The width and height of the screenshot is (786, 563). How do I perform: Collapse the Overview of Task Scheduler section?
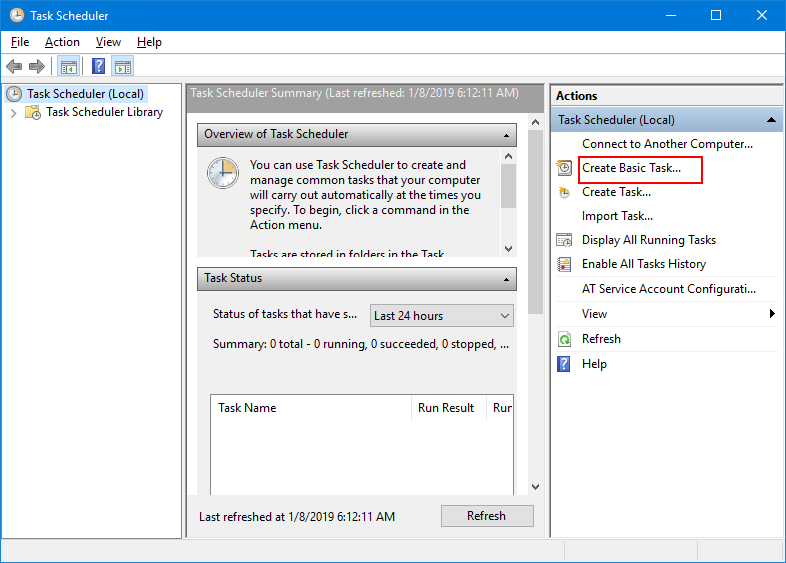coord(506,135)
